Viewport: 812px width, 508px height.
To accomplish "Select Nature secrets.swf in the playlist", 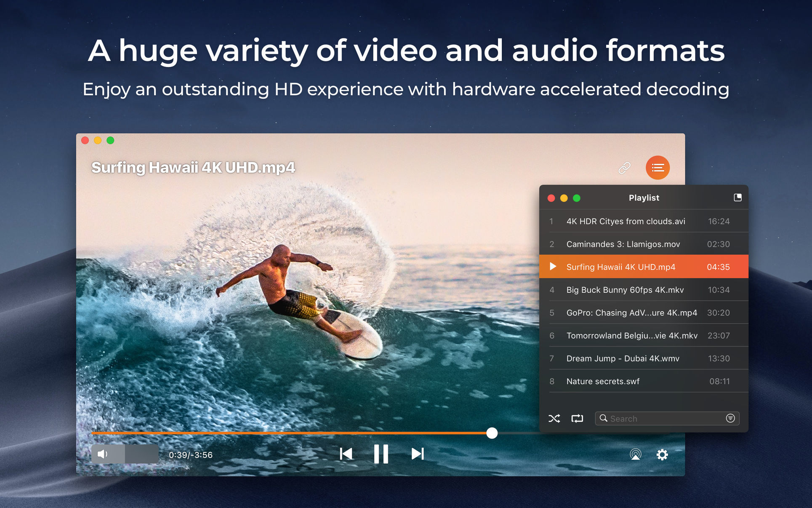I will pyautogui.click(x=603, y=381).
